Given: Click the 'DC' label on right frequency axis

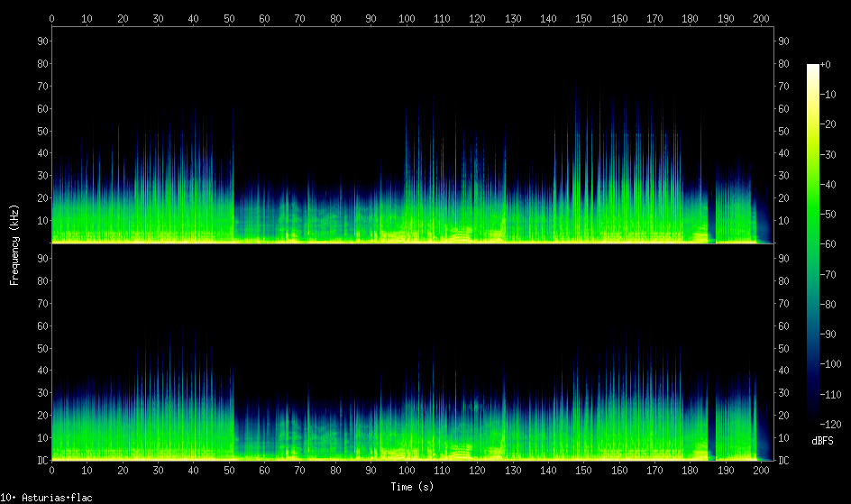Looking at the screenshot, I should pos(783,461).
